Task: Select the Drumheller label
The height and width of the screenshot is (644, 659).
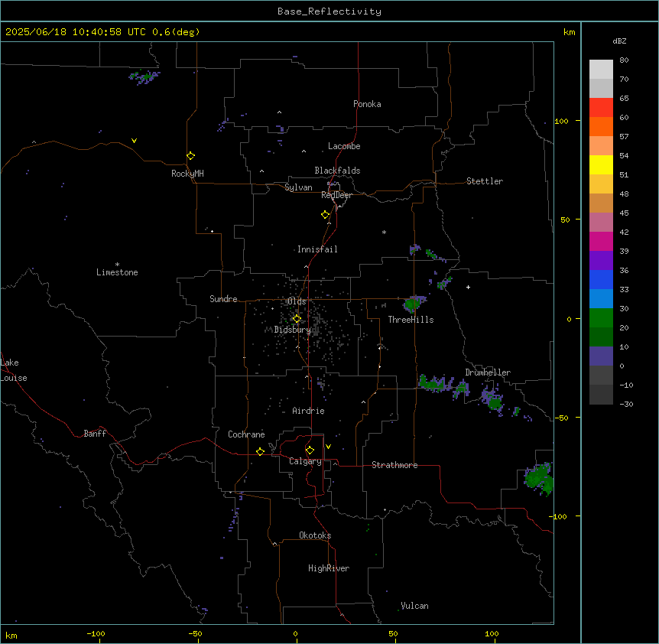Action: [488, 372]
